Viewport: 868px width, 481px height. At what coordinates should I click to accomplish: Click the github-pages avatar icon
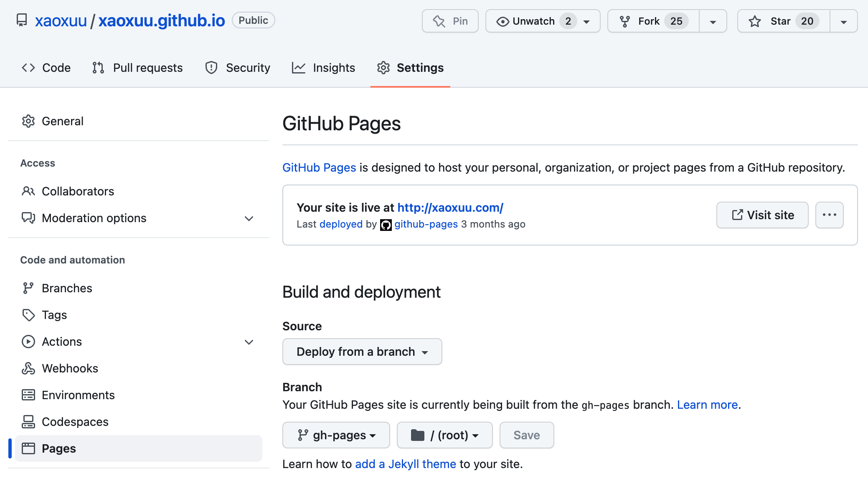[386, 225]
